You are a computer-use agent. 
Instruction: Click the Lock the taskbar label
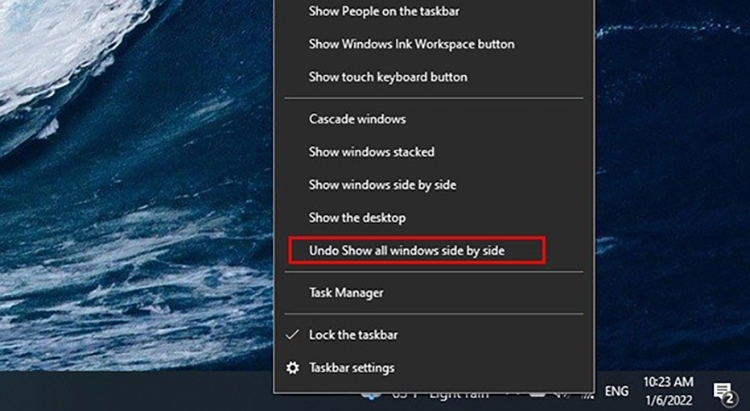[353, 335]
